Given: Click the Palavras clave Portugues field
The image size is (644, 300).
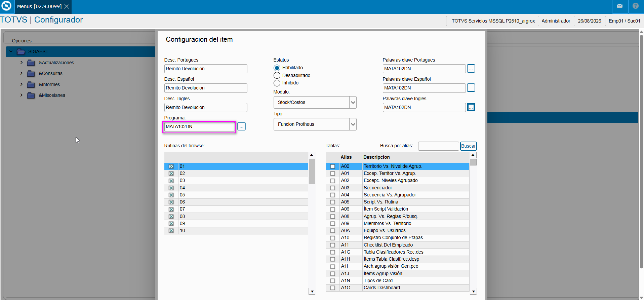Looking at the screenshot, I should click(x=424, y=69).
